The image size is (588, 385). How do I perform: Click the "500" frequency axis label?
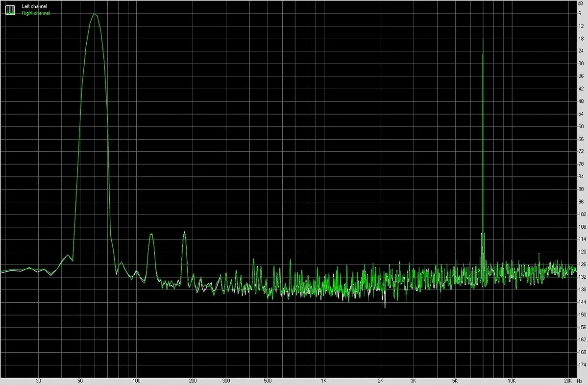point(268,381)
